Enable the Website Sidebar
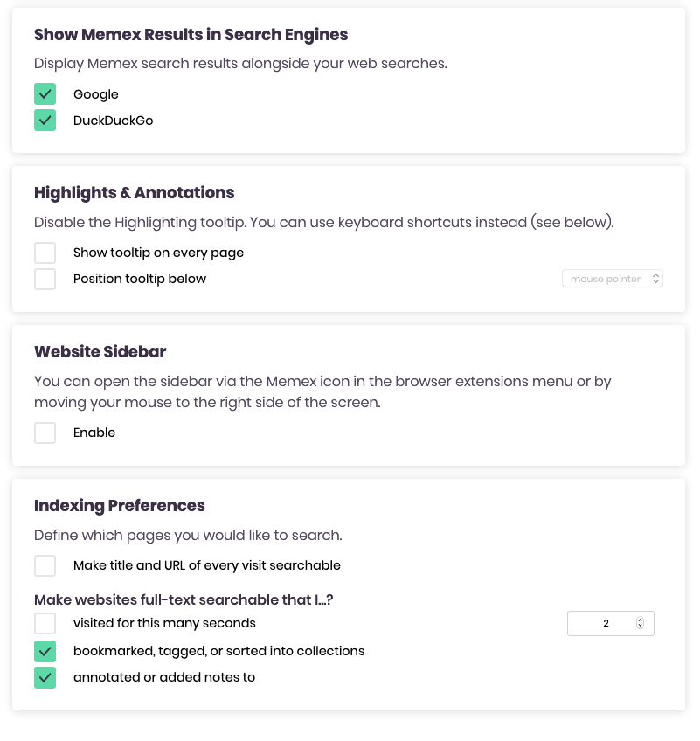 click(45, 433)
